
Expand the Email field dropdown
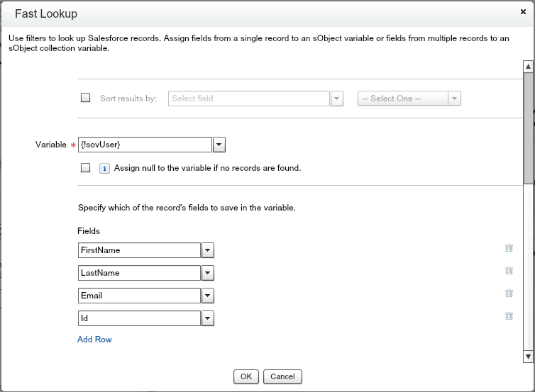(x=208, y=296)
